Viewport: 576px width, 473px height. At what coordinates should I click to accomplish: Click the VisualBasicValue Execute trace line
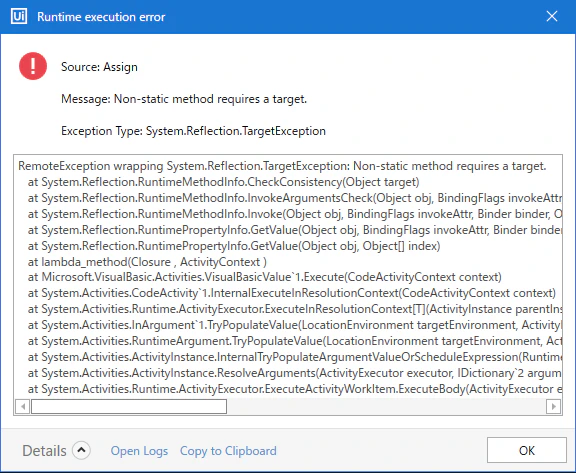point(264,277)
